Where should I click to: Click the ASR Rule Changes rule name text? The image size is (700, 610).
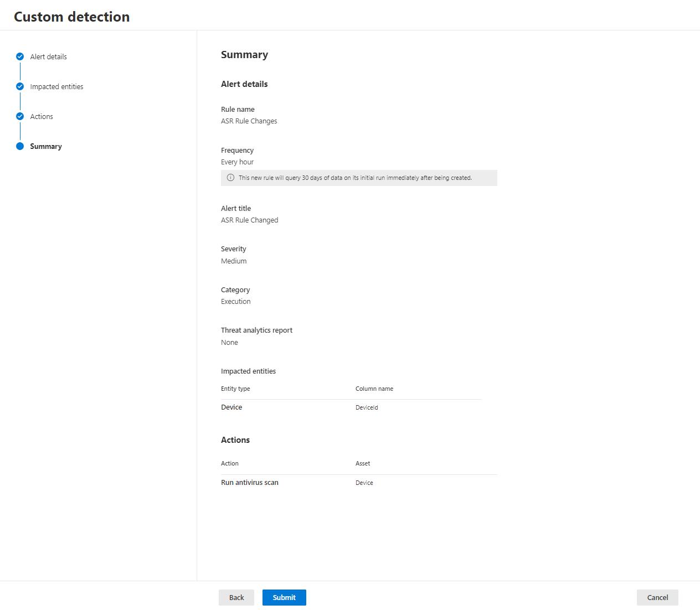[249, 121]
